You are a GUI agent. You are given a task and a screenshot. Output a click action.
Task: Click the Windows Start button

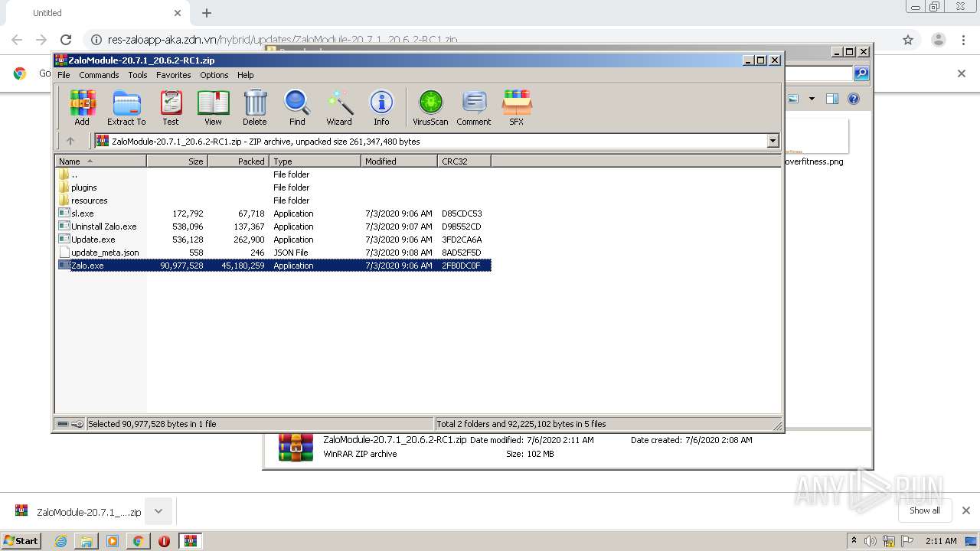(x=21, y=540)
